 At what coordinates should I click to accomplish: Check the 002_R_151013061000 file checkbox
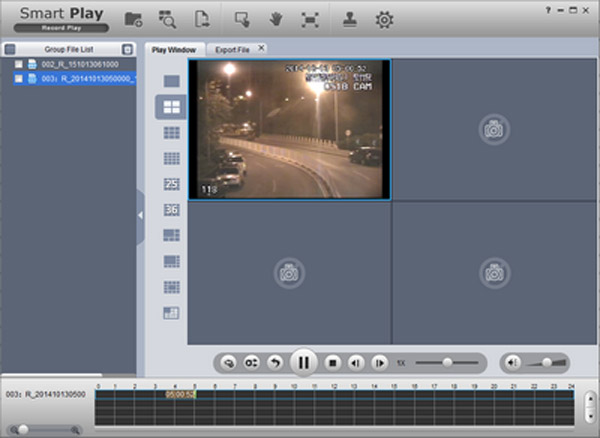point(19,64)
